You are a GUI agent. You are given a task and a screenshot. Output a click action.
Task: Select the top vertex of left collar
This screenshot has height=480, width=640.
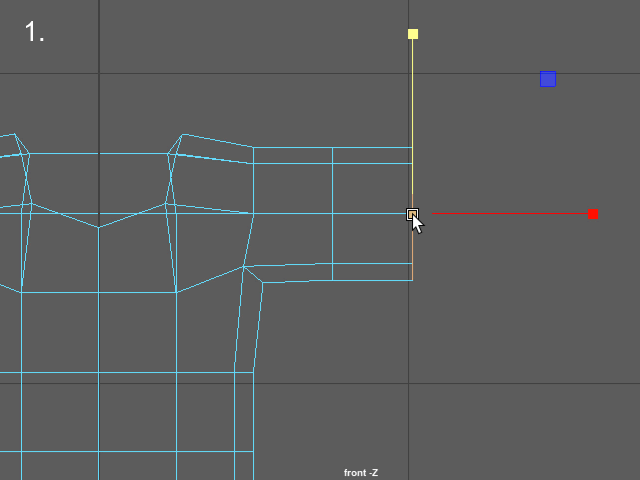tap(15, 134)
